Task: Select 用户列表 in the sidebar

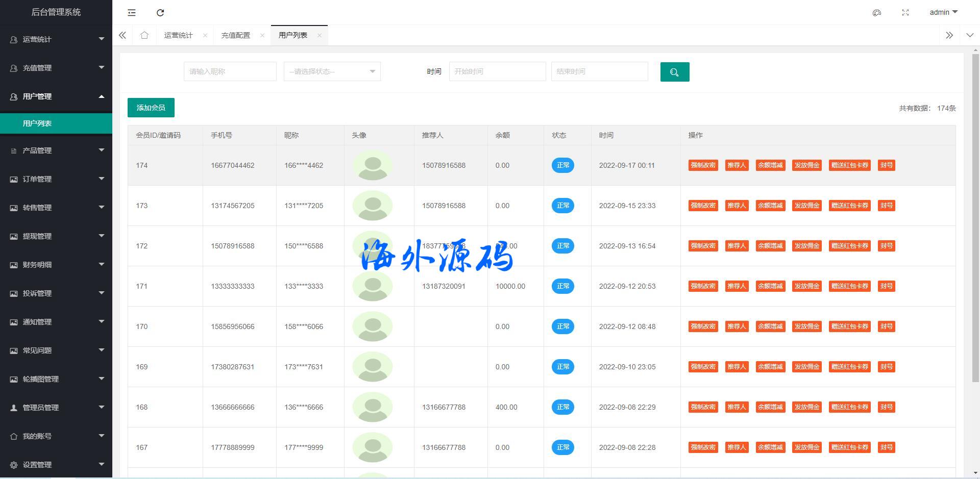Action: [x=37, y=123]
